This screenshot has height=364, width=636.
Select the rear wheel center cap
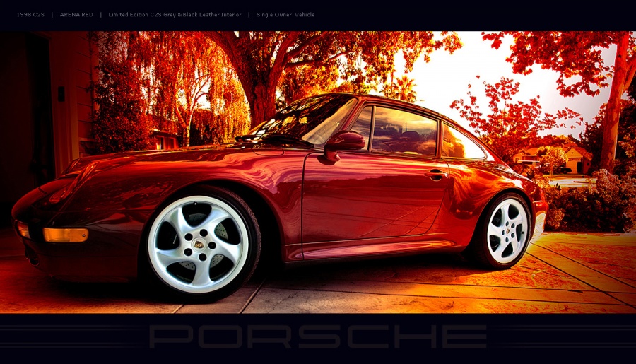tap(507, 230)
